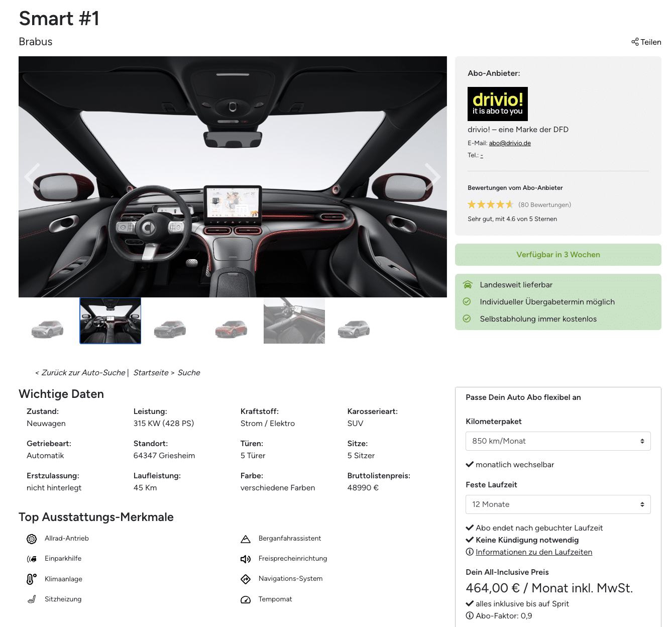The image size is (672, 627).
Task: Click the 5 Sitzer value
Action: (361, 455)
